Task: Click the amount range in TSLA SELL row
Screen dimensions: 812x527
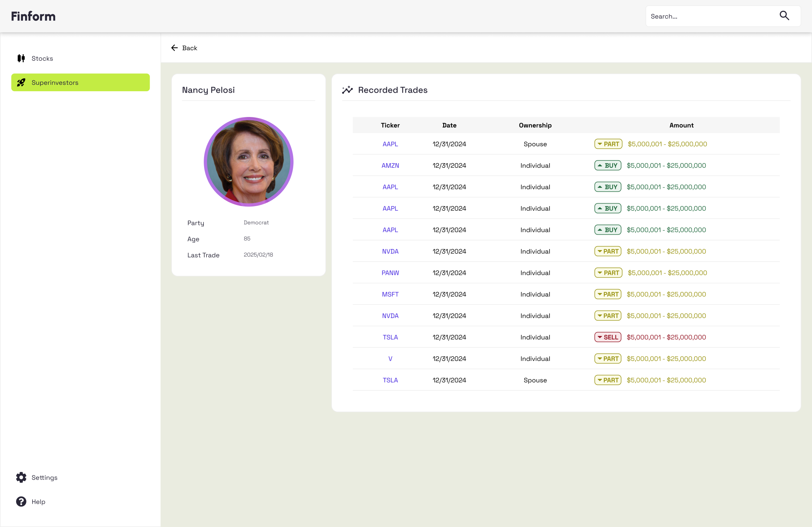Action: click(x=666, y=337)
